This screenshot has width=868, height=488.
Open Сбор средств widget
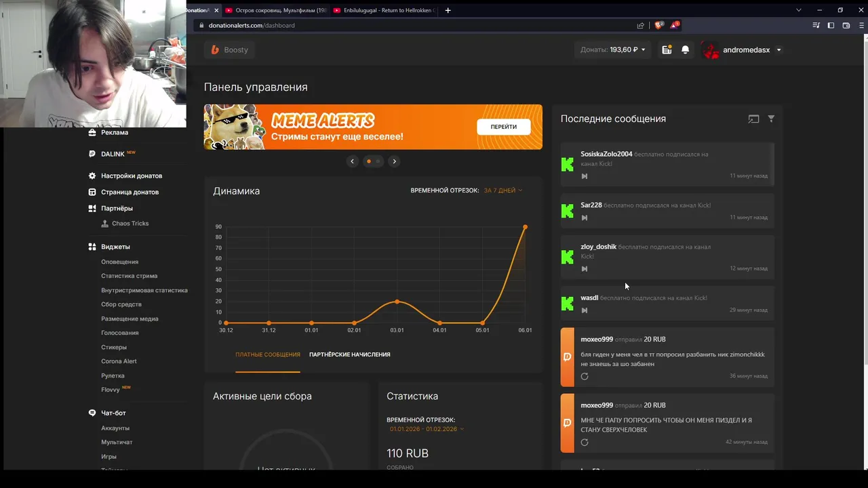click(x=121, y=304)
